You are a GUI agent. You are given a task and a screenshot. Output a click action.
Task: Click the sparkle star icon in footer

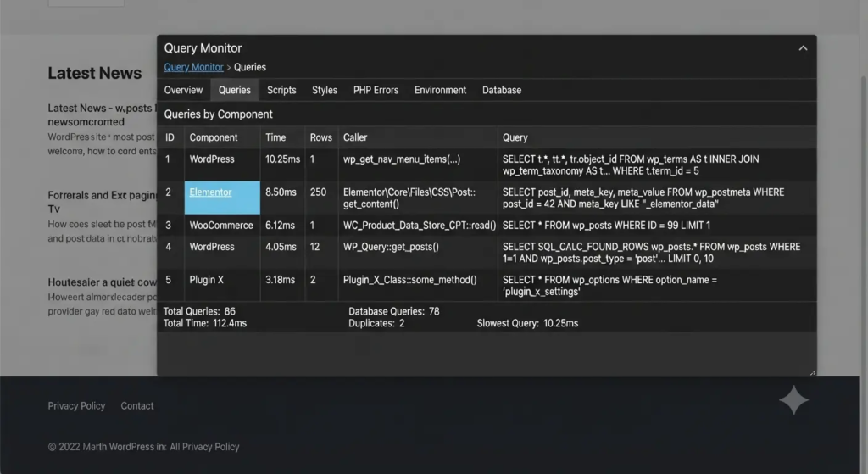pyautogui.click(x=793, y=399)
